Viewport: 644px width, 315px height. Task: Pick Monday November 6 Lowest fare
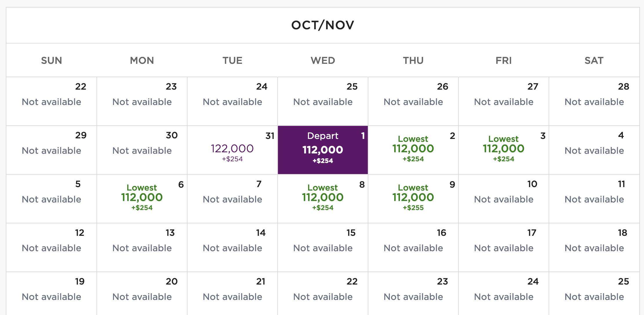coord(142,199)
